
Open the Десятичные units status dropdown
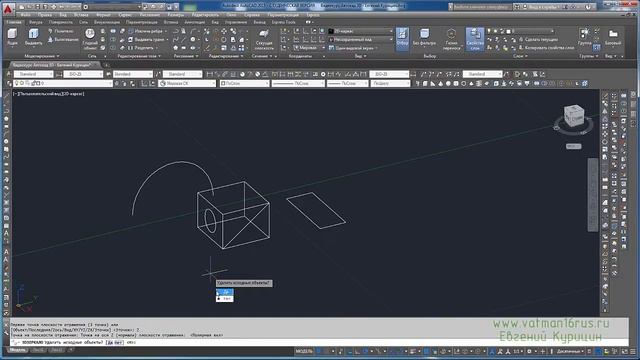[569, 351]
